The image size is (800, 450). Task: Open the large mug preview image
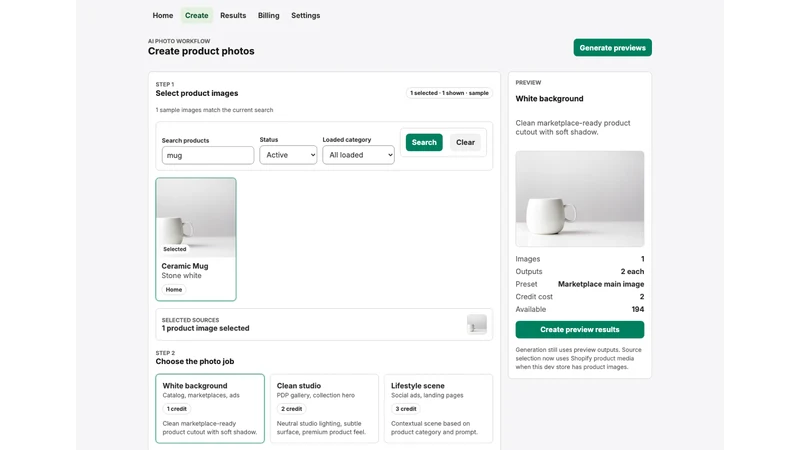[580, 198]
